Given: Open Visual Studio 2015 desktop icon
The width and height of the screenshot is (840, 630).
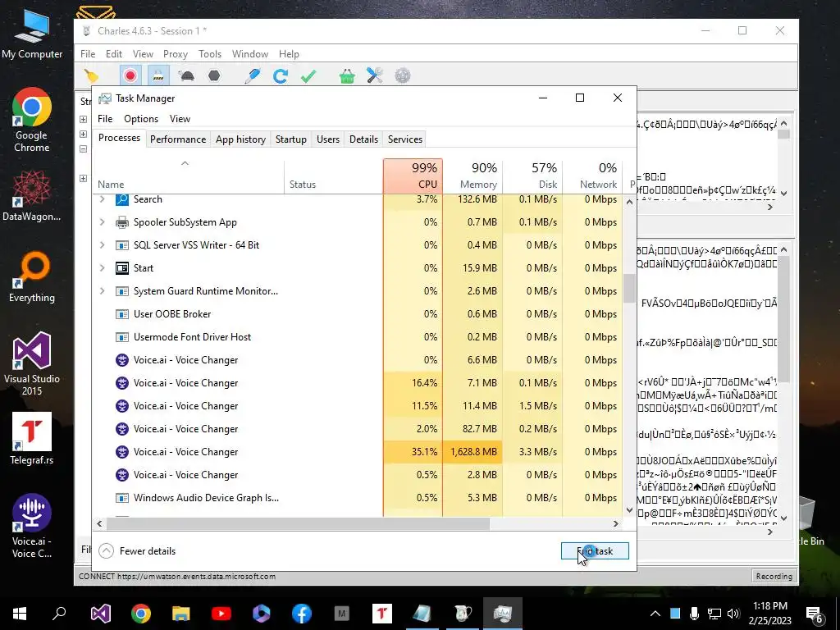Looking at the screenshot, I should tap(32, 363).
